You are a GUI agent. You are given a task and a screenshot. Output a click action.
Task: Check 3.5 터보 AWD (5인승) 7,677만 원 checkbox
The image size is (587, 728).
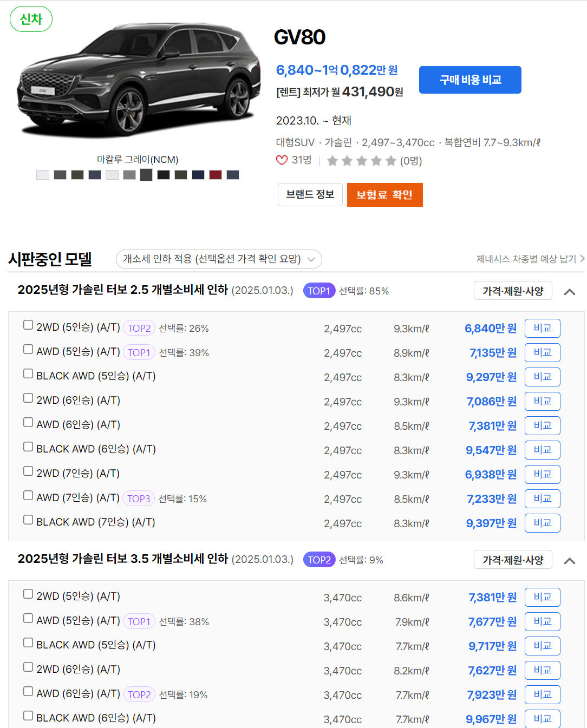(x=28, y=618)
